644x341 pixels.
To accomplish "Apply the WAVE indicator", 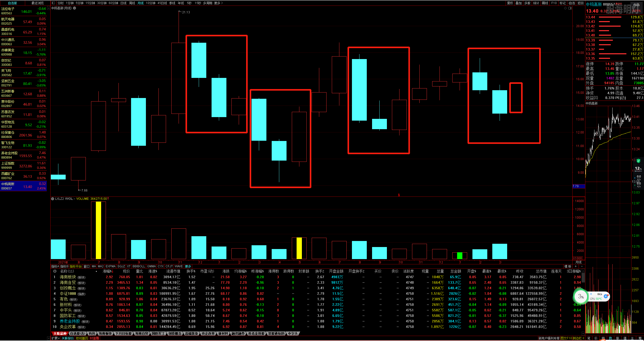I will tap(179, 266).
